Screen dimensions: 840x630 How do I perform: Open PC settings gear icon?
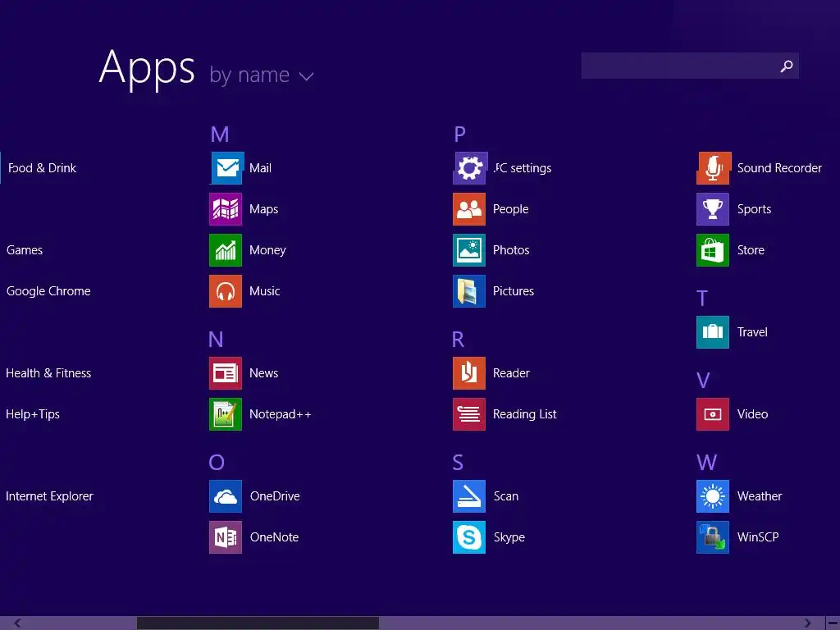[469, 167]
